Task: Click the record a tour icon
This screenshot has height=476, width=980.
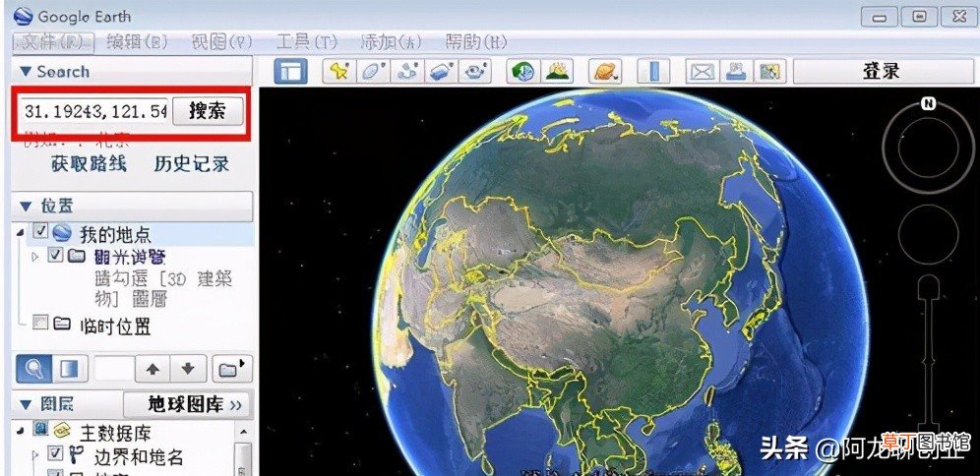Action: (475, 72)
